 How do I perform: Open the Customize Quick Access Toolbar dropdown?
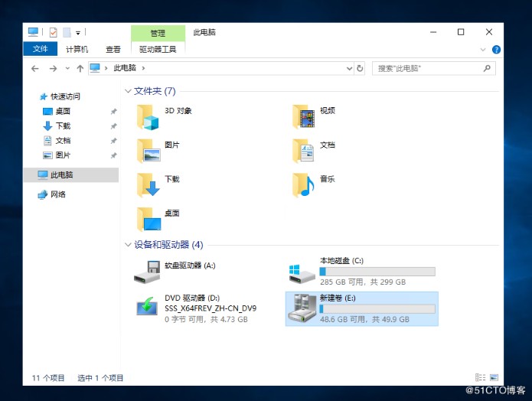[x=78, y=33]
